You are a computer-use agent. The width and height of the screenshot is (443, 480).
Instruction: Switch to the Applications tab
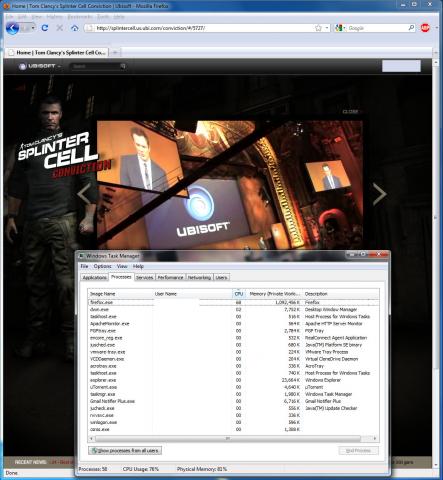(95, 277)
